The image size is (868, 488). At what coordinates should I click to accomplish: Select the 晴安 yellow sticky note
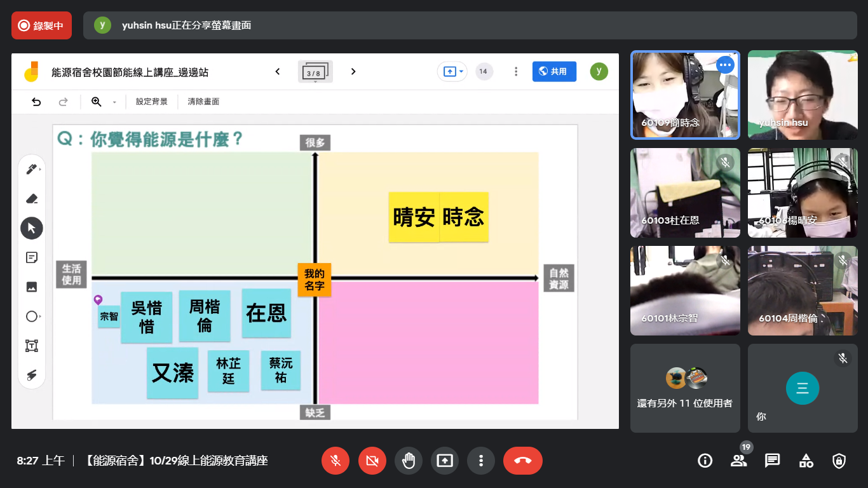pos(414,217)
